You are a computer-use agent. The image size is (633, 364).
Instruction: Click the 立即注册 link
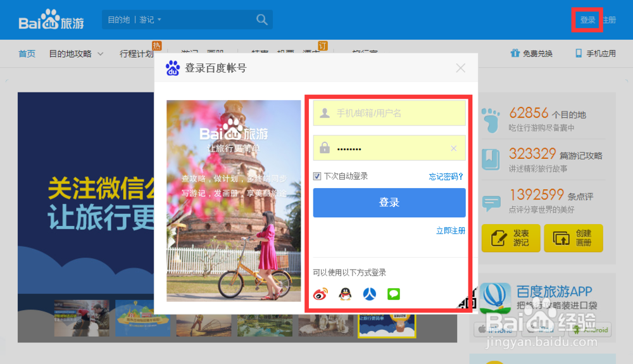click(451, 230)
